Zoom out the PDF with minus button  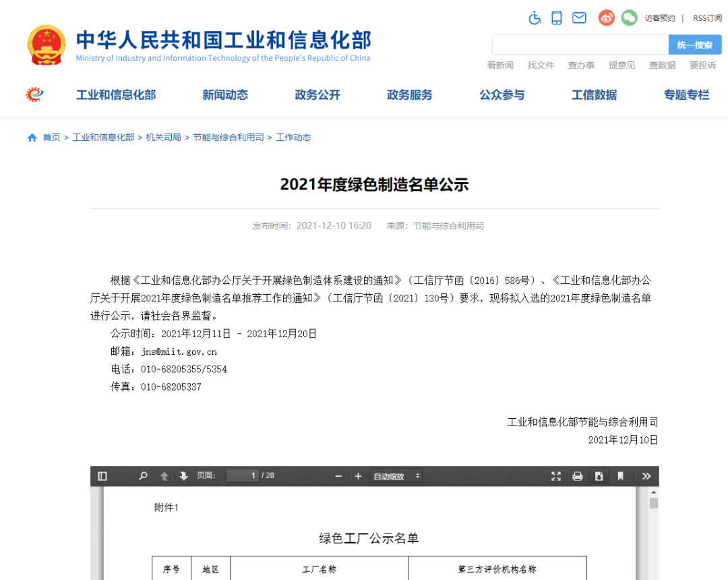click(x=338, y=476)
